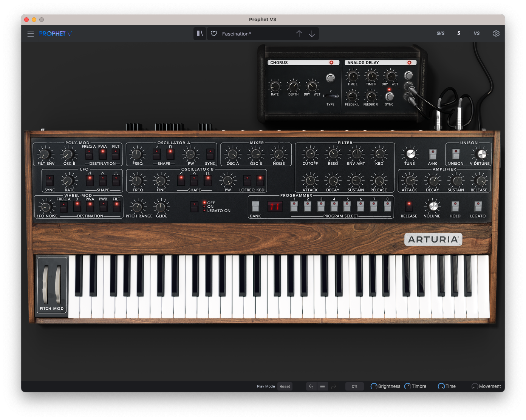Click the filter Cutoff knob
The width and height of the screenshot is (526, 420).
[x=310, y=154]
